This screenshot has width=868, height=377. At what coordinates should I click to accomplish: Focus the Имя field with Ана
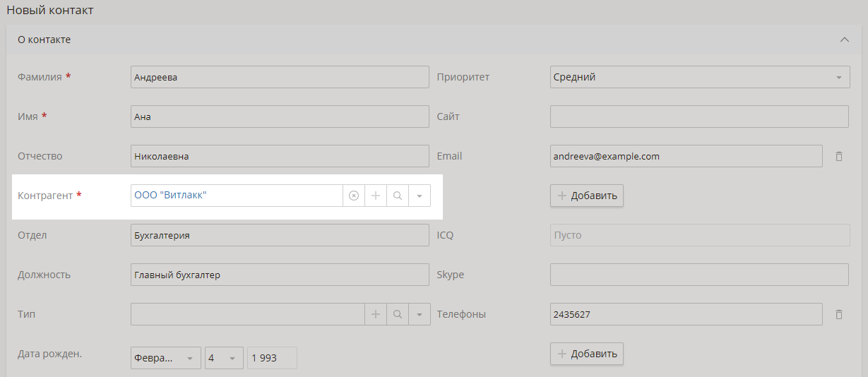coord(280,116)
